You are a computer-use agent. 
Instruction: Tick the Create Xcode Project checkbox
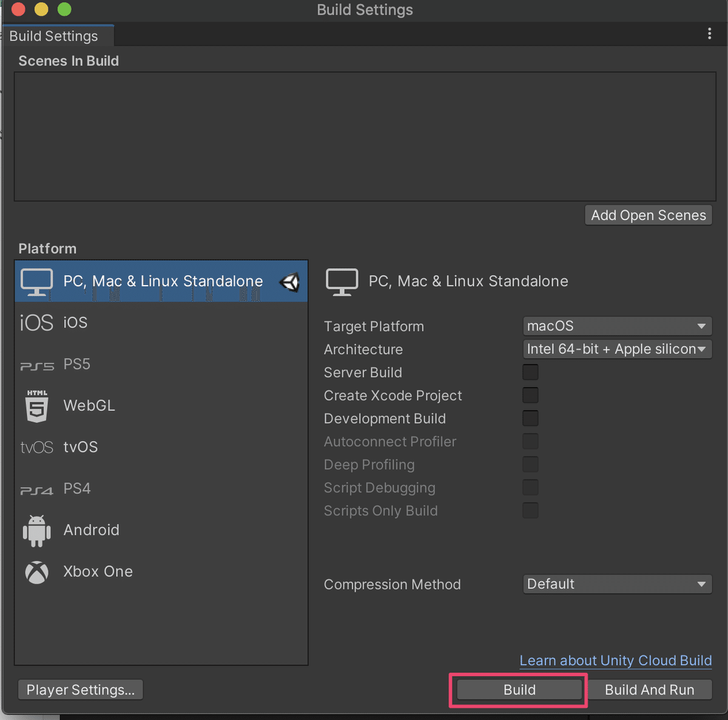point(530,395)
